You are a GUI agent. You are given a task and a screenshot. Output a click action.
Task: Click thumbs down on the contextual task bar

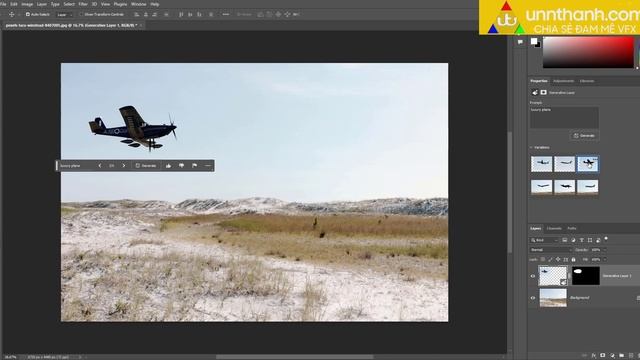click(x=181, y=166)
